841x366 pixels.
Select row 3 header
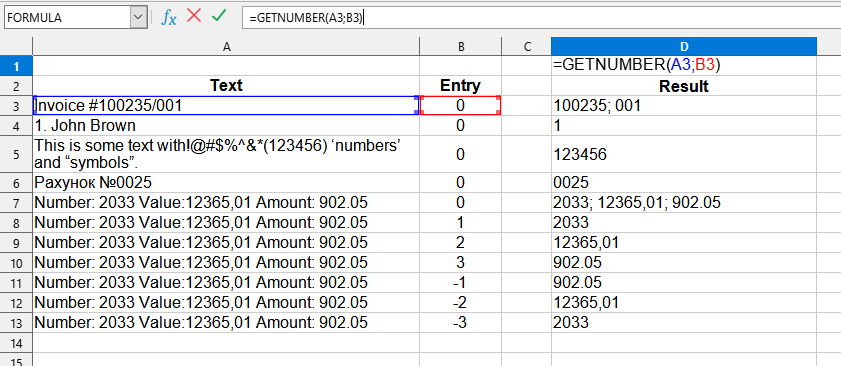click(16, 106)
